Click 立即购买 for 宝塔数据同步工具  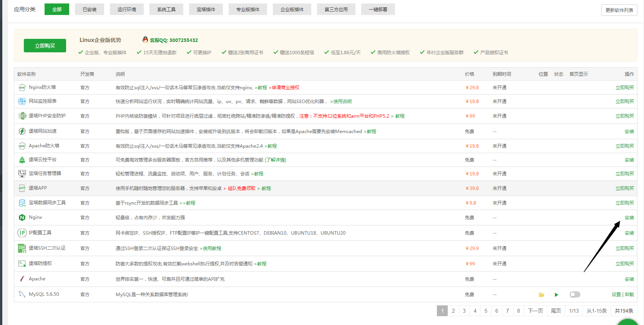(625, 203)
